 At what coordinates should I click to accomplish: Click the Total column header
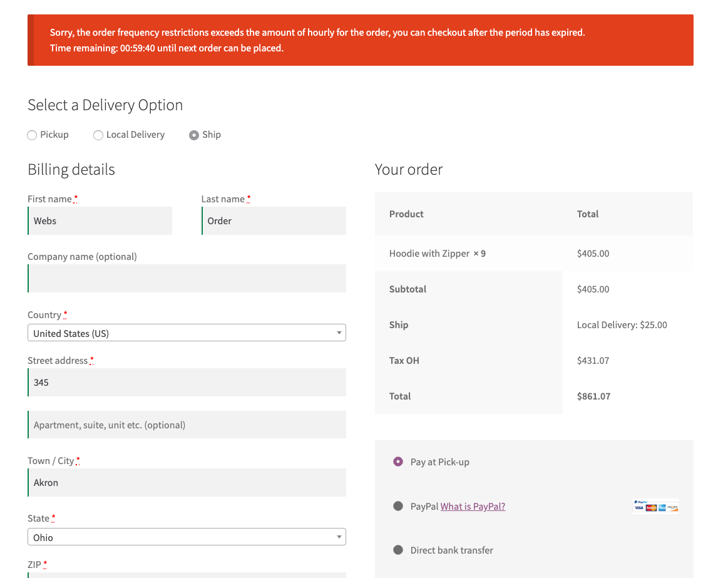click(587, 214)
